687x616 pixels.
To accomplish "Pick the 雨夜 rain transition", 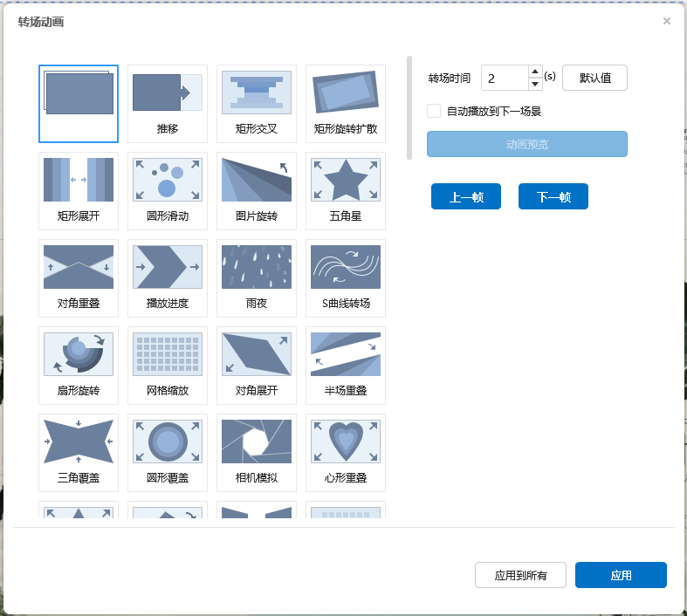I will coord(257,278).
